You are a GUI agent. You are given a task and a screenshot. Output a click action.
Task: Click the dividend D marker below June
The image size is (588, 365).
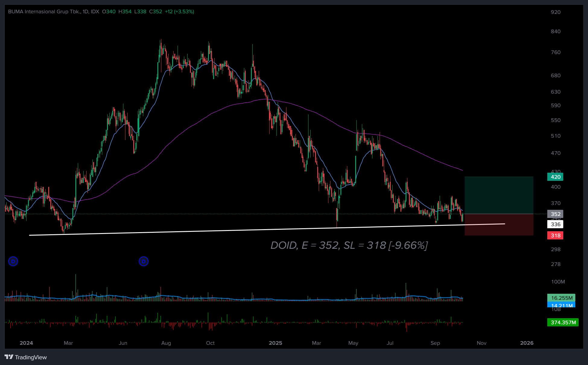click(144, 261)
